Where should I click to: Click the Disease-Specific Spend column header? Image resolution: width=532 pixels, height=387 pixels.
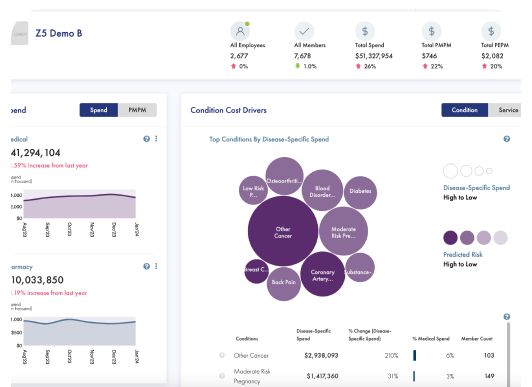coord(314,334)
